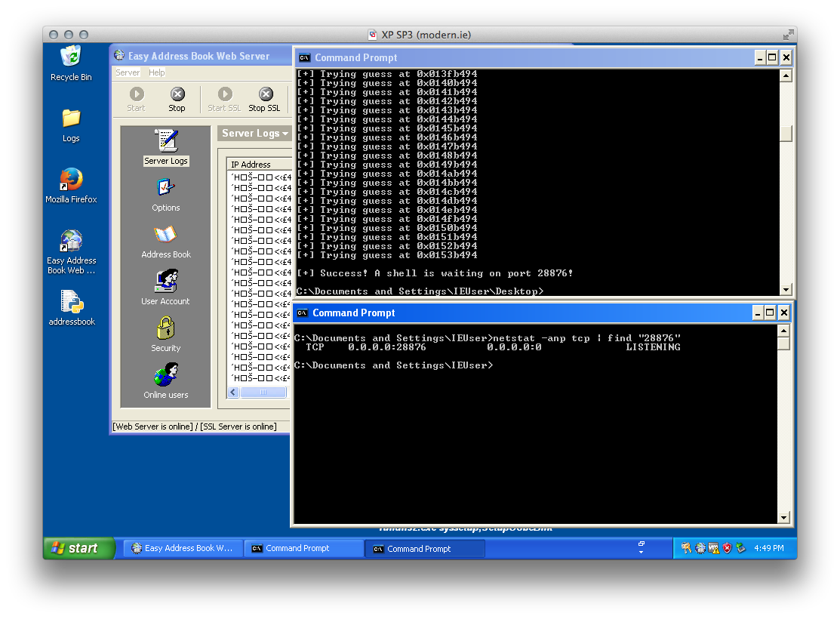
Task: Open the Security sidebar panel
Action: [166, 334]
